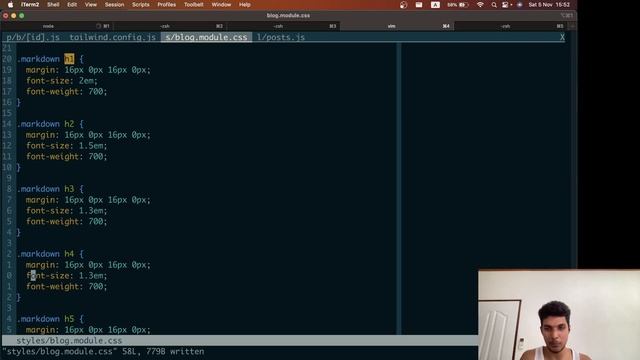Click the Wi-Fi status icon

(480, 5)
